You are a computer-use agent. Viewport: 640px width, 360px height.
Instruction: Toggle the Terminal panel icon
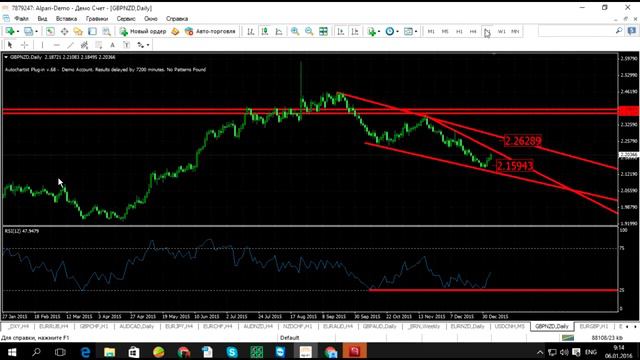pos(92,31)
